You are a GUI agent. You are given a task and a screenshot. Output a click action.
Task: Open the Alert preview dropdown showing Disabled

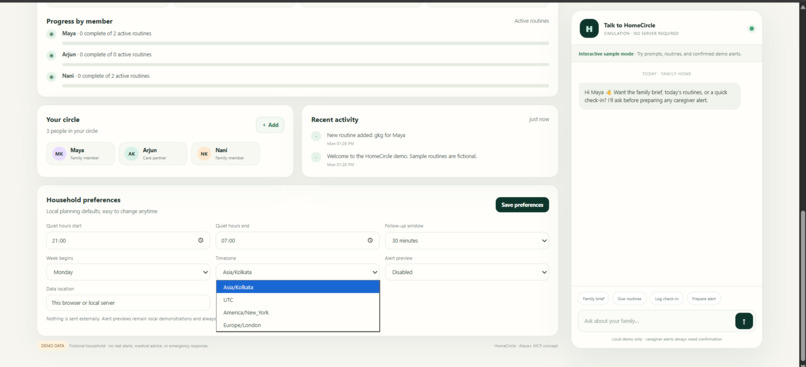[x=467, y=272]
